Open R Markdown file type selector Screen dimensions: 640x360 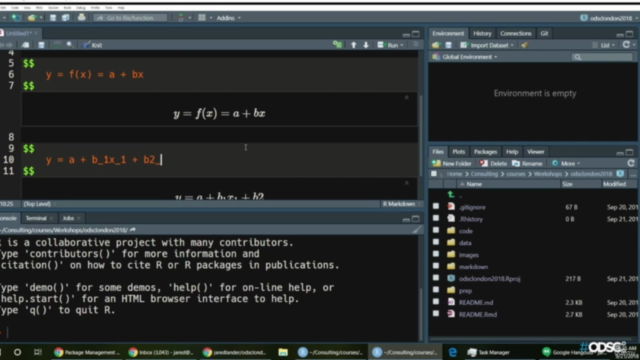click(x=401, y=204)
